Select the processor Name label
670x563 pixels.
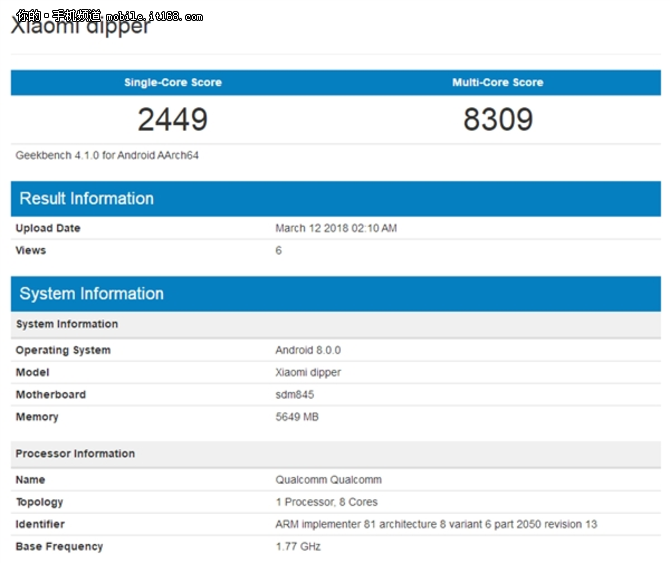[30, 480]
